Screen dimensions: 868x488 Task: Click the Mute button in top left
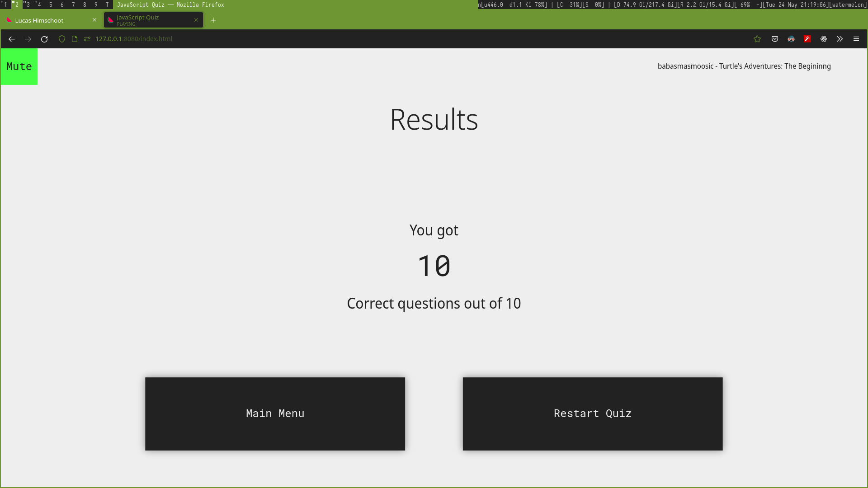19,66
